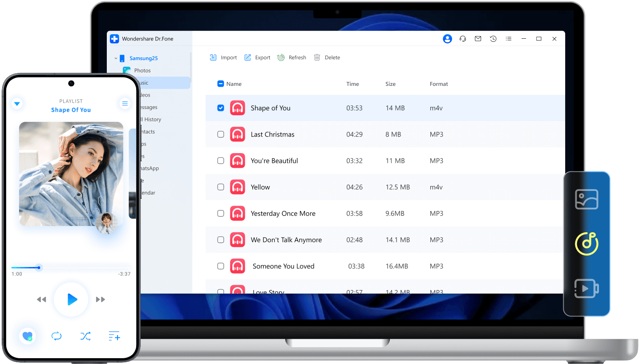Tap the repeat icon on the phone player
This screenshot has width=639, height=364.
click(x=57, y=336)
